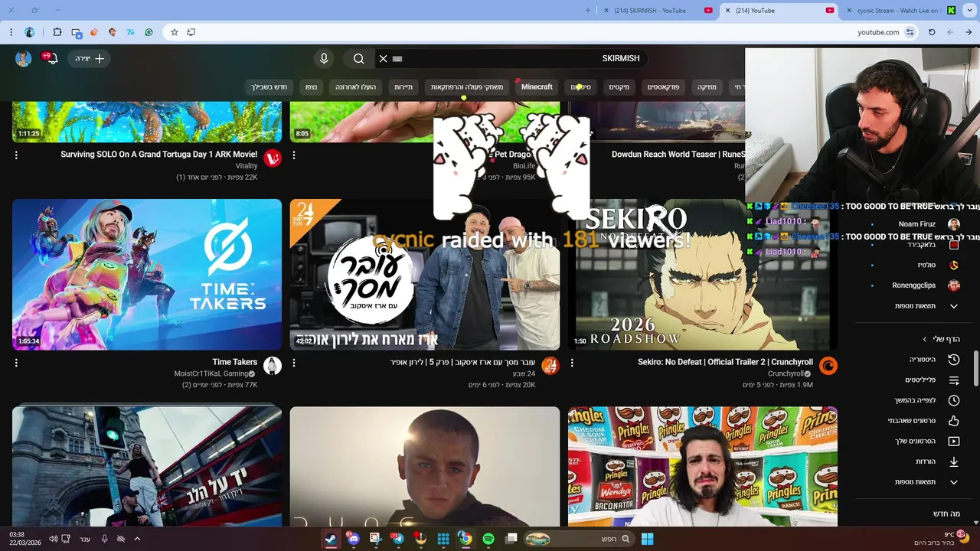The height and width of the screenshot is (551, 980).
Task: Select the חדש בשבילך filter chip
Action: pyautogui.click(x=269, y=87)
